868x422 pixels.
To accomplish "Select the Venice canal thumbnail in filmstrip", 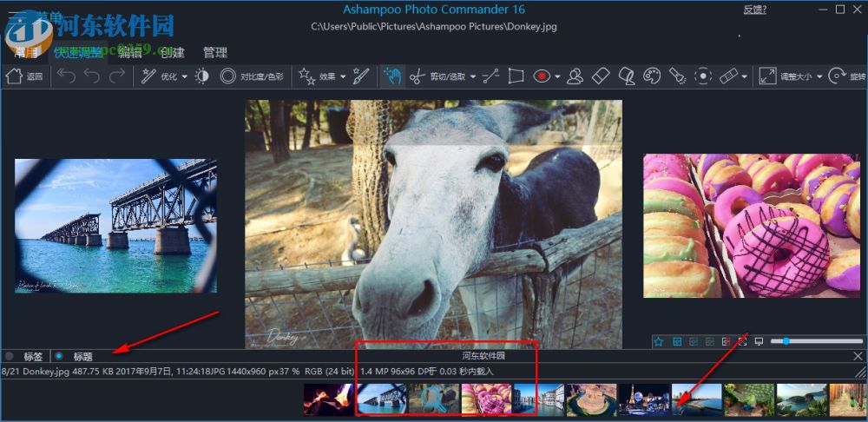I will tap(539, 399).
